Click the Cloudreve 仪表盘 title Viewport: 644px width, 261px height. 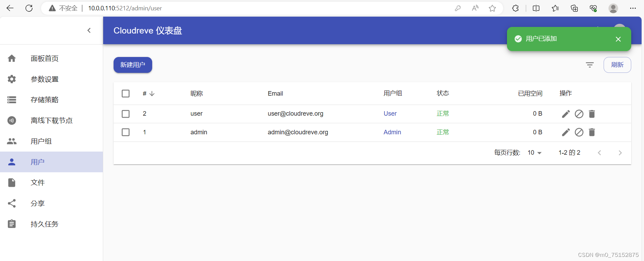(x=148, y=31)
